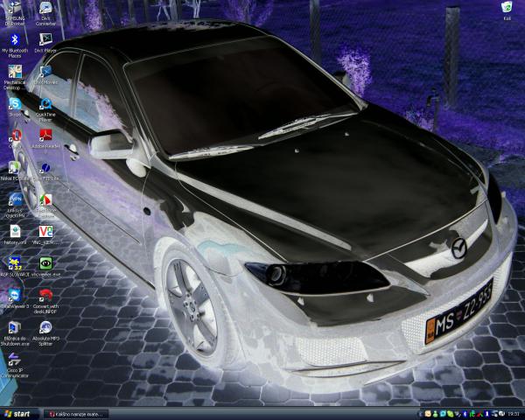
Task: Select the history.xml file icon
Action: [x=15, y=231]
